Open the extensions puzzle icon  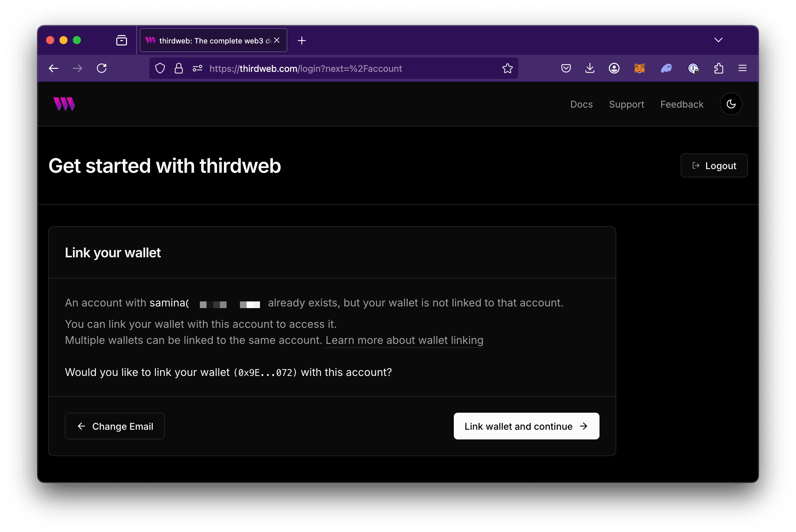click(718, 69)
